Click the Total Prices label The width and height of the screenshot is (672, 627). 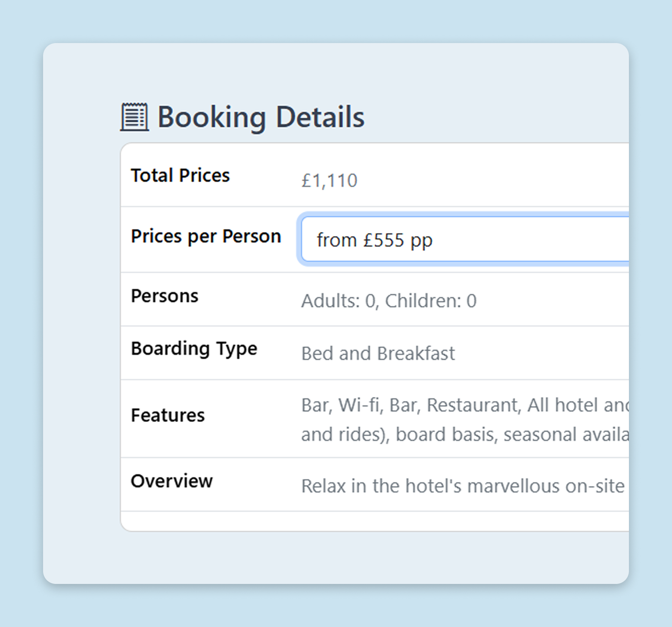(x=180, y=175)
